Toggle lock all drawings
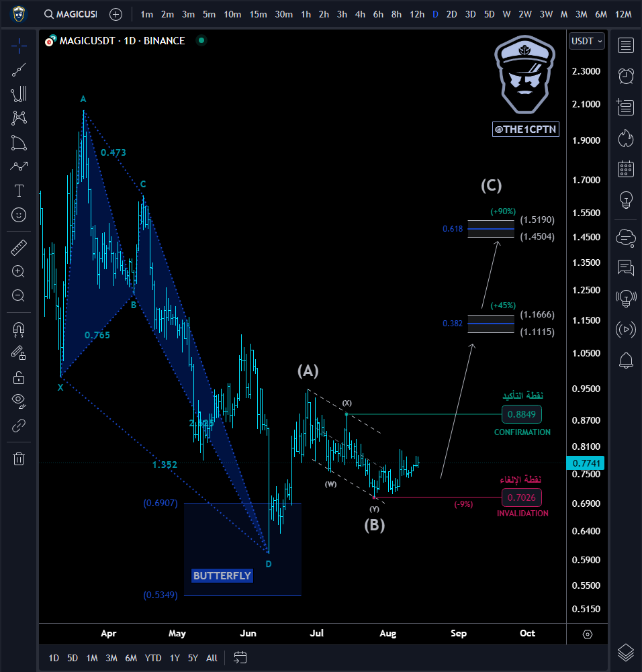The height and width of the screenshot is (672, 642). [x=18, y=377]
